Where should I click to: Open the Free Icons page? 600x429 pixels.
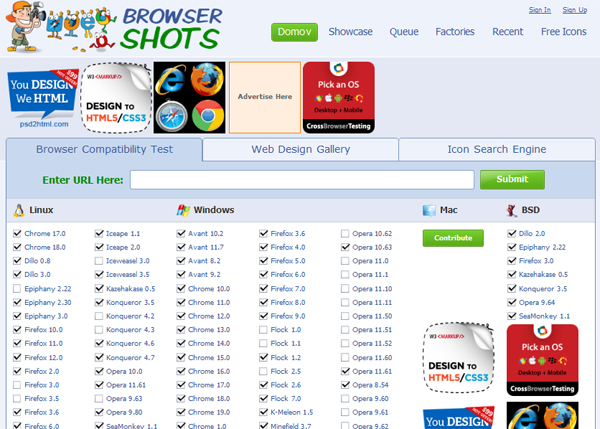564,32
